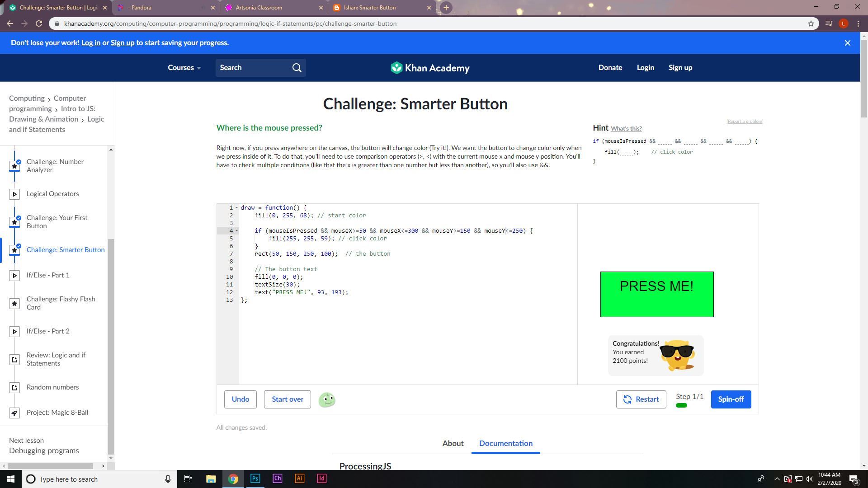Click the green PRESS ME! canvas button

[656, 295]
